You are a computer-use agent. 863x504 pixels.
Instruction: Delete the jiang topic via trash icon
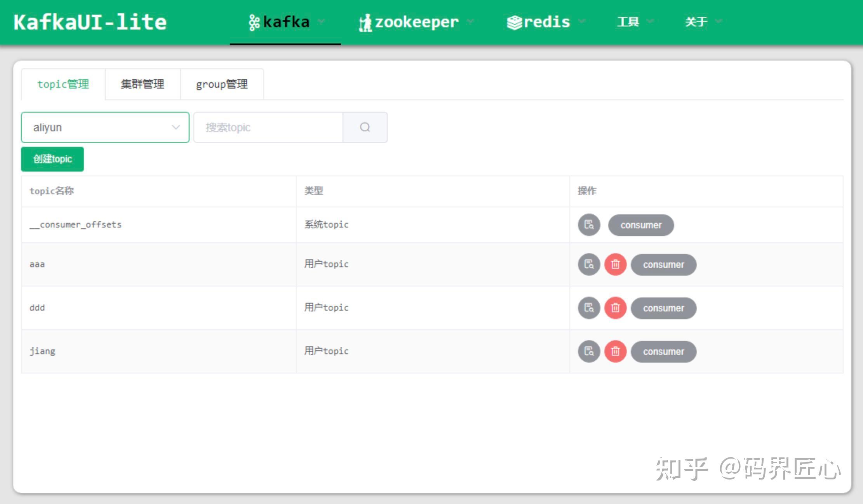[x=616, y=351]
